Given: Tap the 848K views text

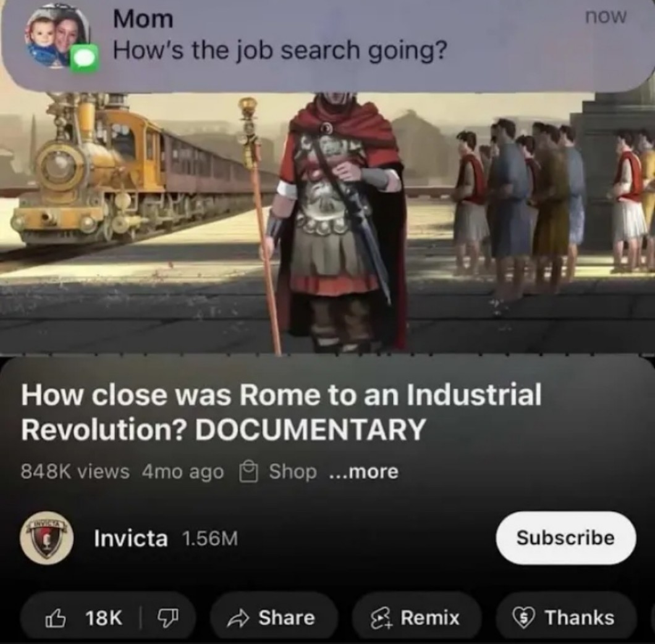Looking at the screenshot, I should tap(75, 472).
